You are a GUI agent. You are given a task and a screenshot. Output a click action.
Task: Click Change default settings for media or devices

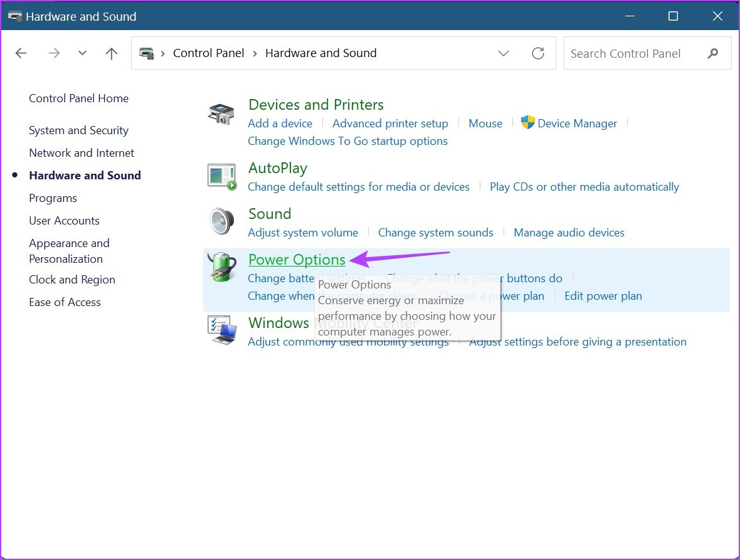[x=359, y=187]
